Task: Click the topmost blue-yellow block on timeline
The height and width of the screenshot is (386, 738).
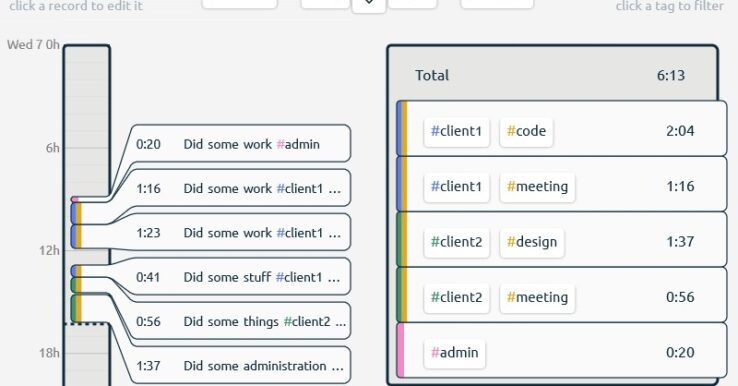Action: pos(76,213)
